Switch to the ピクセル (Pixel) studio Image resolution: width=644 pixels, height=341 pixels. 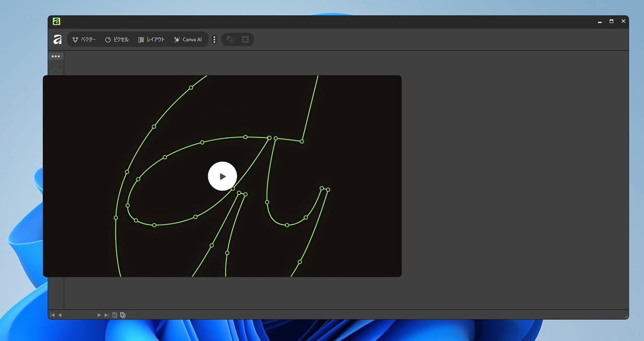pos(117,40)
